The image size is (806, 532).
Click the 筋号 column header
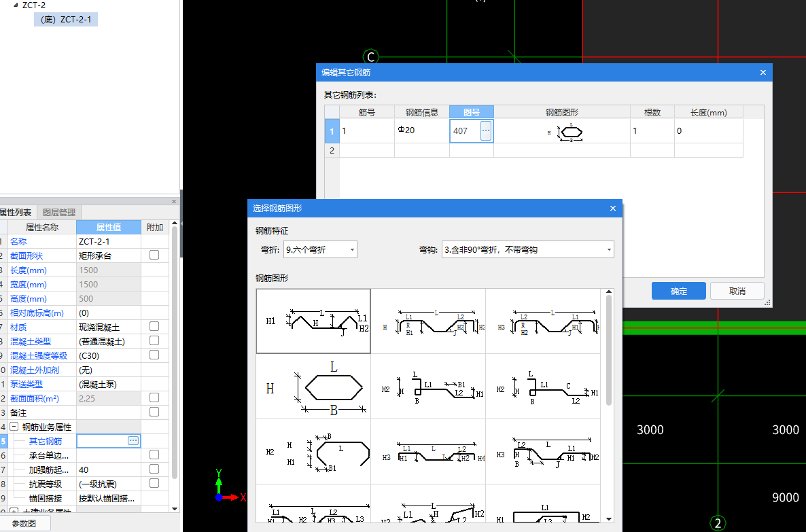(x=366, y=112)
